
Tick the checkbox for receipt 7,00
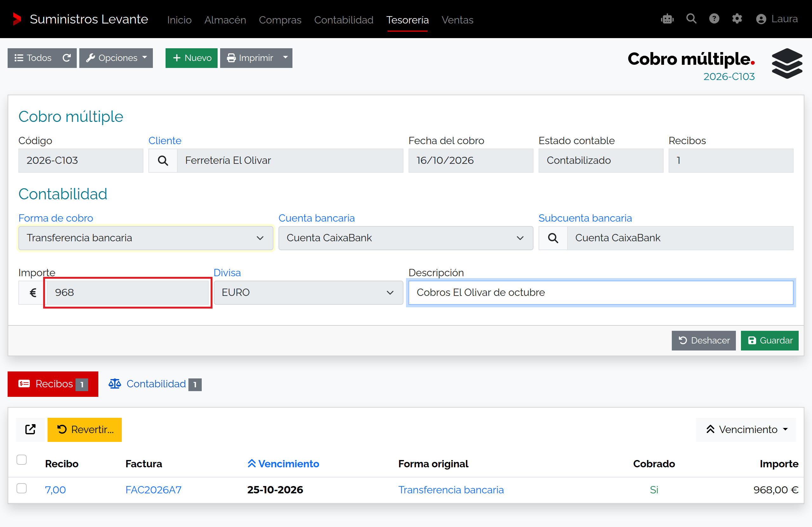click(22, 488)
